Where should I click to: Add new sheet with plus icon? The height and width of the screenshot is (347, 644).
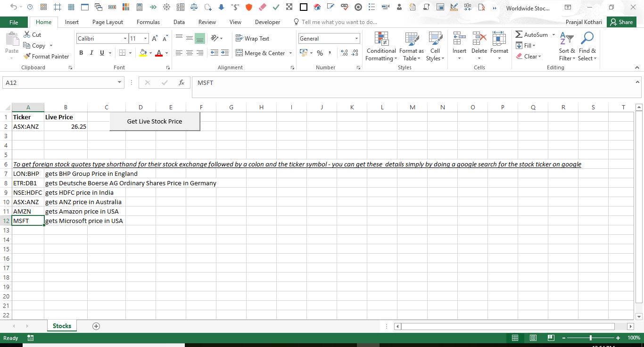click(96, 326)
